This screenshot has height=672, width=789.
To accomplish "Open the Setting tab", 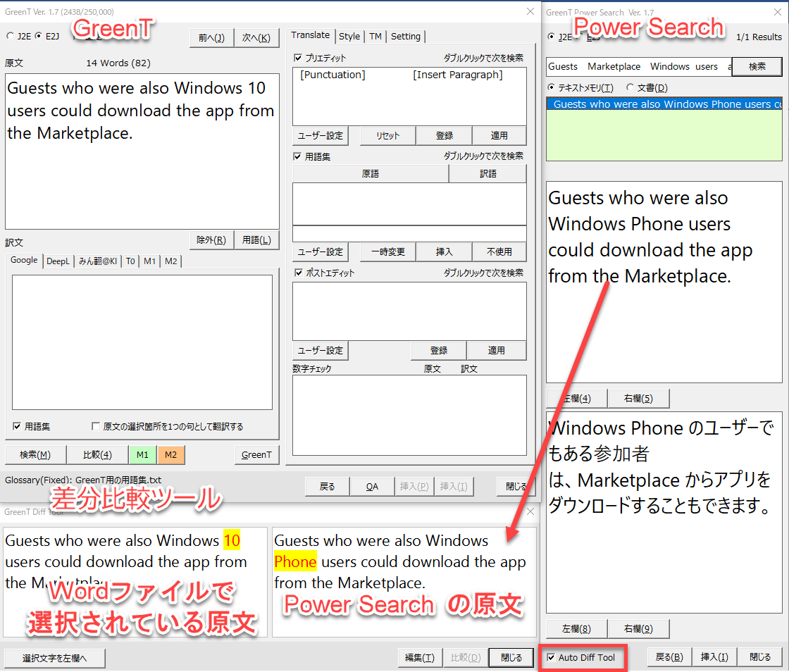I will pos(405,37).
